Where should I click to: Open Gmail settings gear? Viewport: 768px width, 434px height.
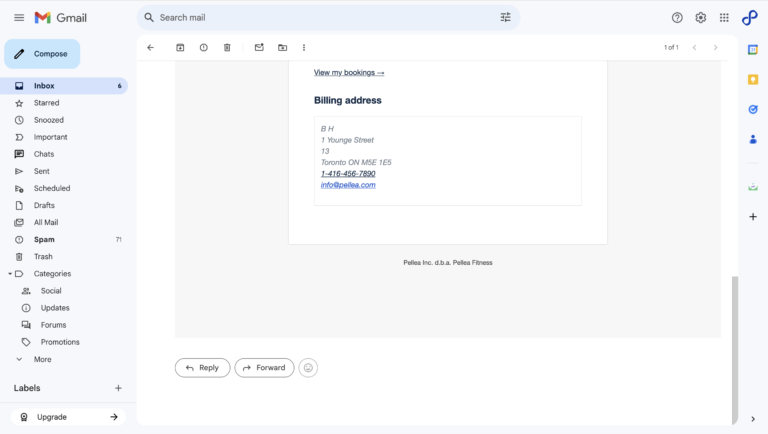[701, 18]
